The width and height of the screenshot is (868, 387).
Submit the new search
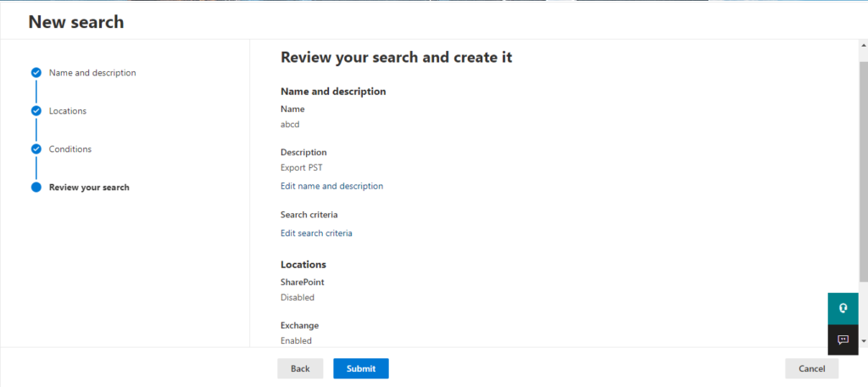pyautogui.click(x=361, y=368)
